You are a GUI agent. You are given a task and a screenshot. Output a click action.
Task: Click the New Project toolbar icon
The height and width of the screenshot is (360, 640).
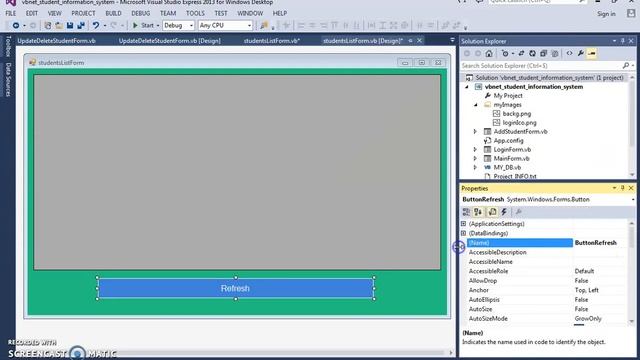click(x=48, y=25)
